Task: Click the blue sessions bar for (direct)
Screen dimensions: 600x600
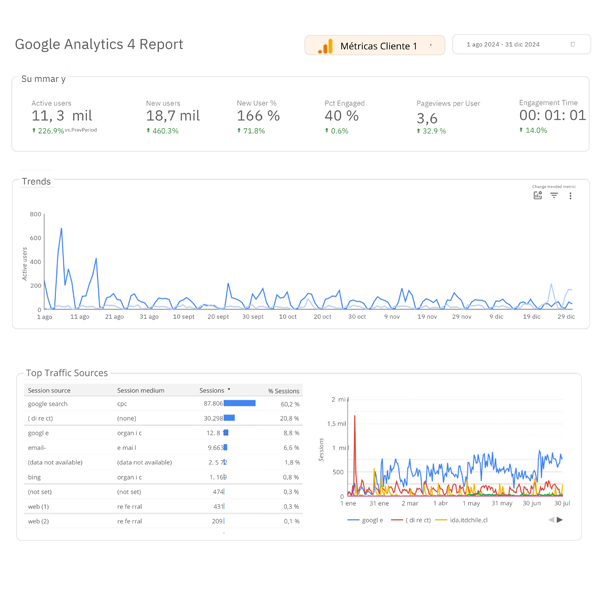Action: pyautogui.click(x=229, y=418)
